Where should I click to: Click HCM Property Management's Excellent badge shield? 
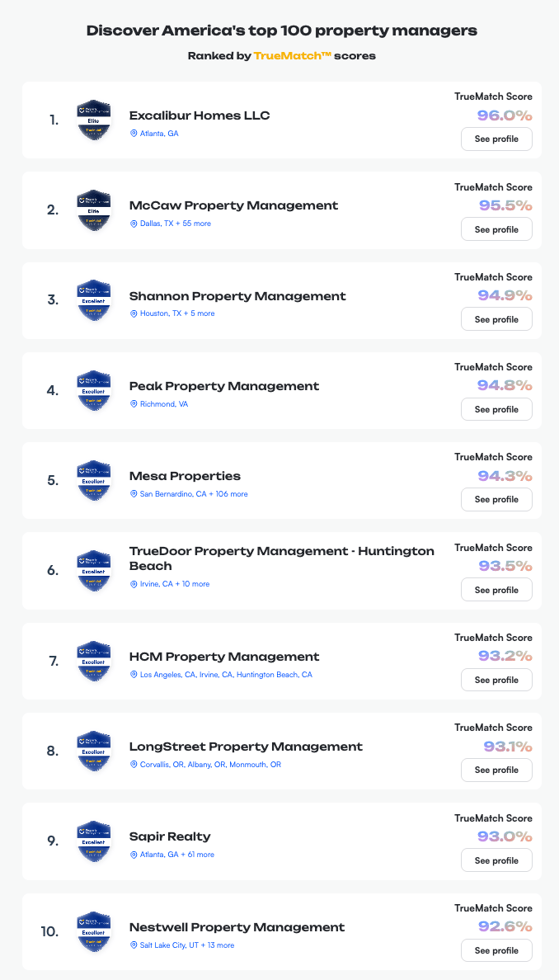[x=93, y=660]
